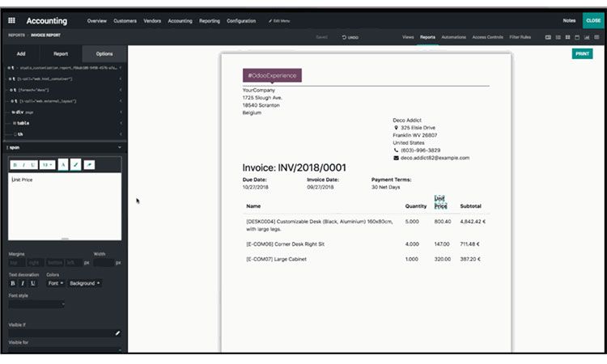
Task: Open the apps grid menu
Action: (11, 20)
